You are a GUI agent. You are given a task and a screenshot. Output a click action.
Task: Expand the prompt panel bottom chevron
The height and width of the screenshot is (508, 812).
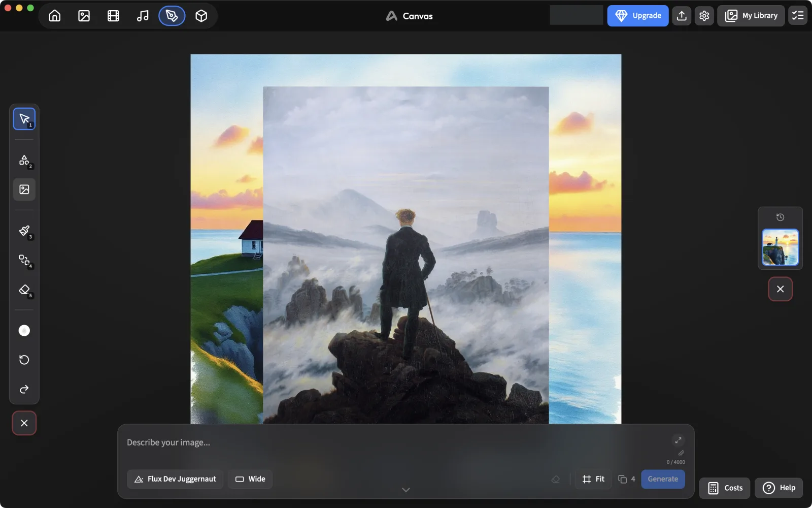tap(406, 490)
